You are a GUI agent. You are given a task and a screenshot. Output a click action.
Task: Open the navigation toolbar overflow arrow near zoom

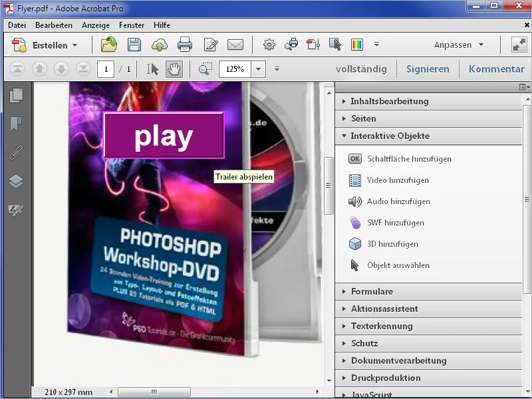tap(277, 69)
